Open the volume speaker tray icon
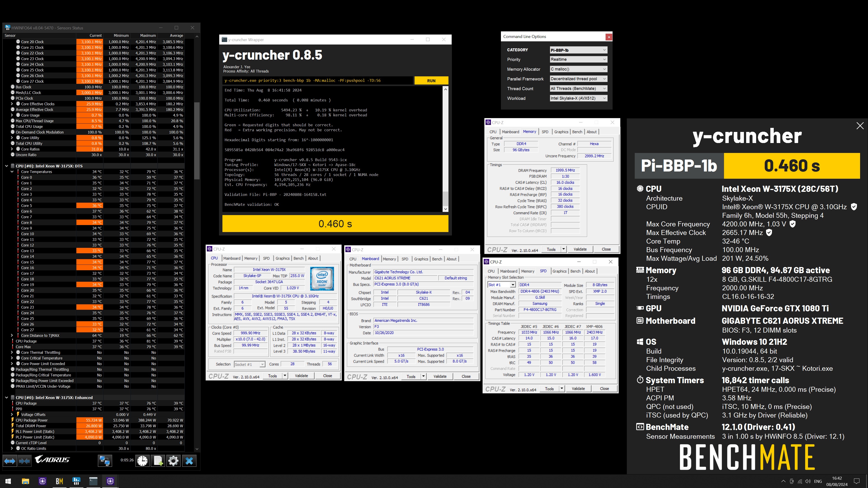The width and height of the screenshot is (868, 488). coord(808,481)
